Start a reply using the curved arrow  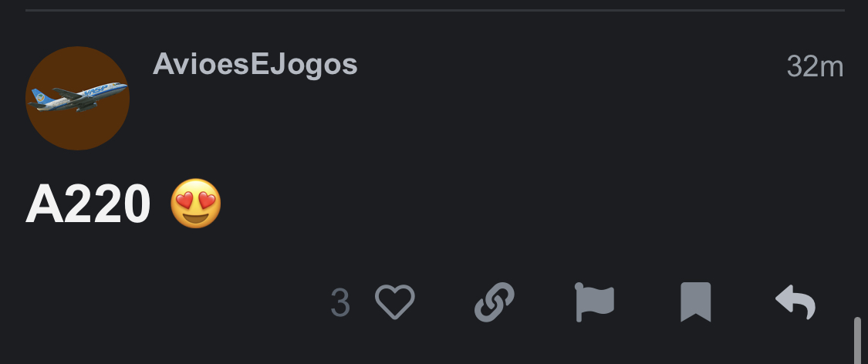click(795, 302)
